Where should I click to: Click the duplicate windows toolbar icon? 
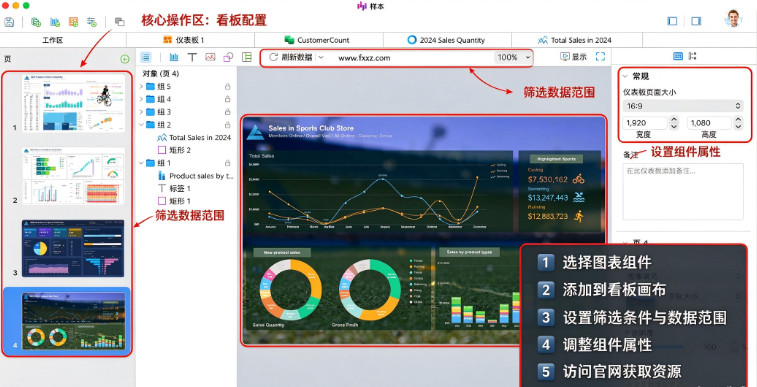pyautogui.click(x=119, y=22)
